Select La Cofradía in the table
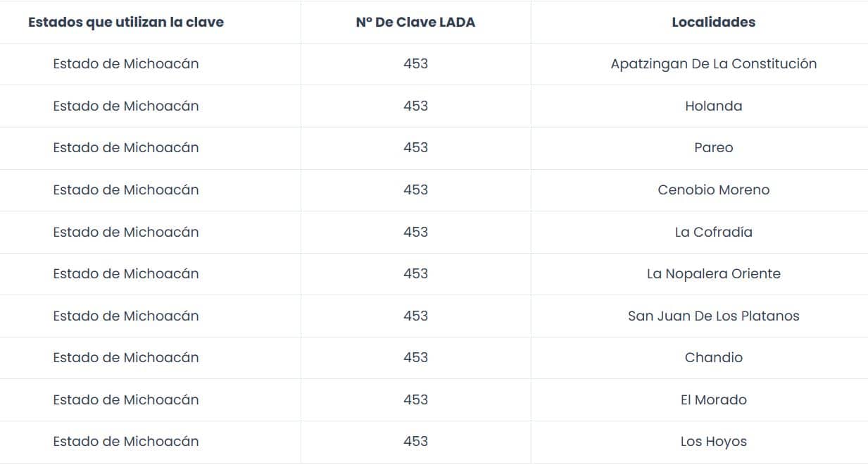 713,232
